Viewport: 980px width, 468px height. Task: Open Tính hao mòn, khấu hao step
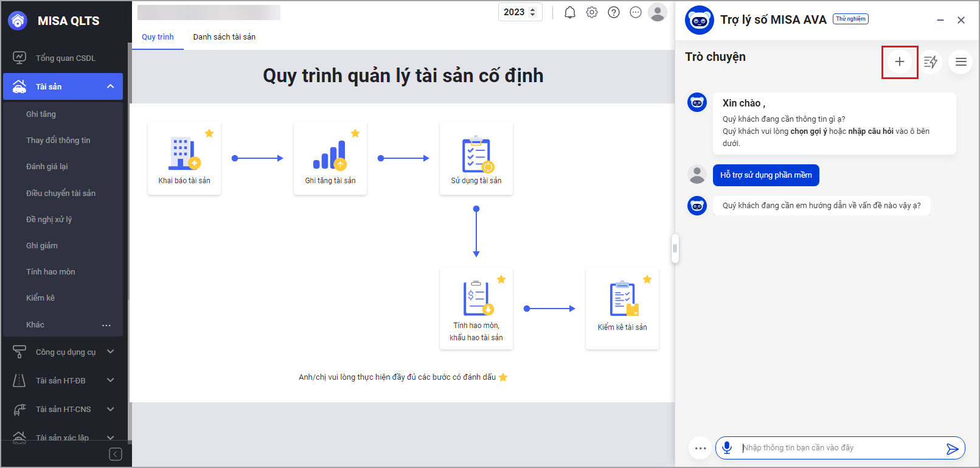[x=476, y=309]
